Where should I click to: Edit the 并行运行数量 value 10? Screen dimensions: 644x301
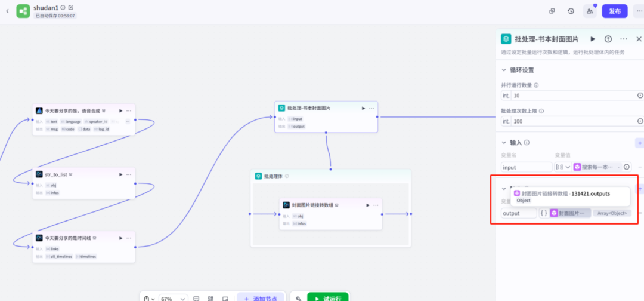coord(573,96)
